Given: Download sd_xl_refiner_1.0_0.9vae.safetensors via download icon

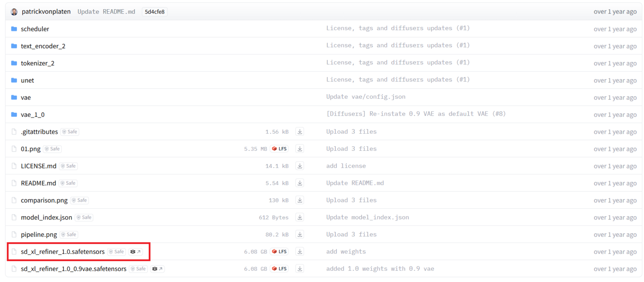Looking at the screenshot, I should (299, 269).
